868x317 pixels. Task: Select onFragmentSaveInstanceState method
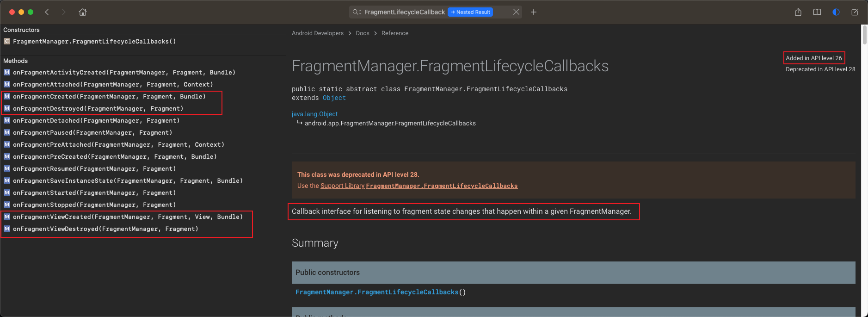pos(143,181)
